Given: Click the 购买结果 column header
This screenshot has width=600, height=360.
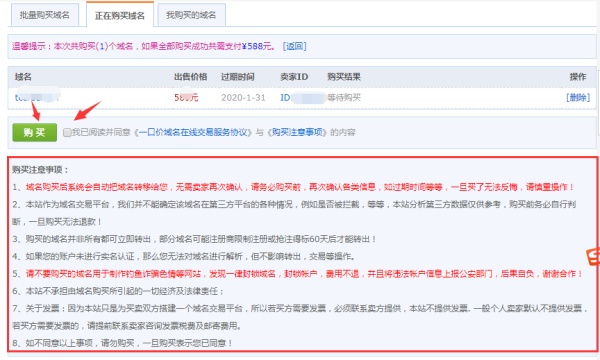Looking at the screenshot, I should pyautogui.click(x=344, y=77).
